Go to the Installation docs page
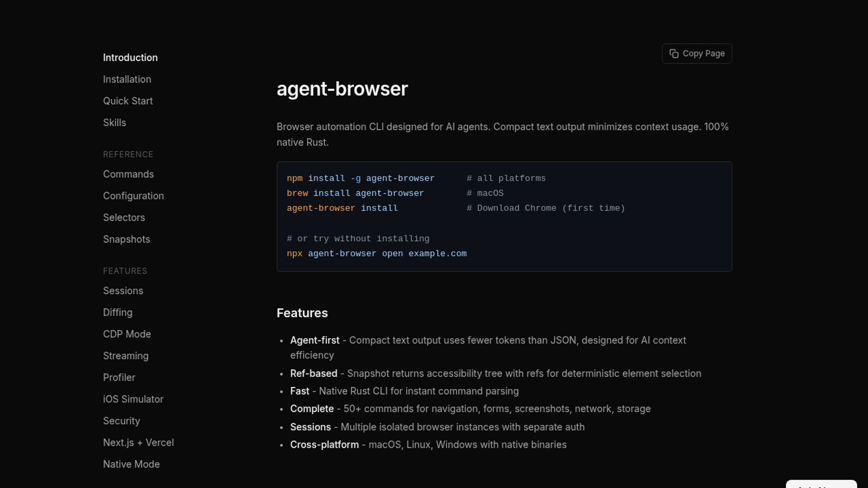 [127, 80]
